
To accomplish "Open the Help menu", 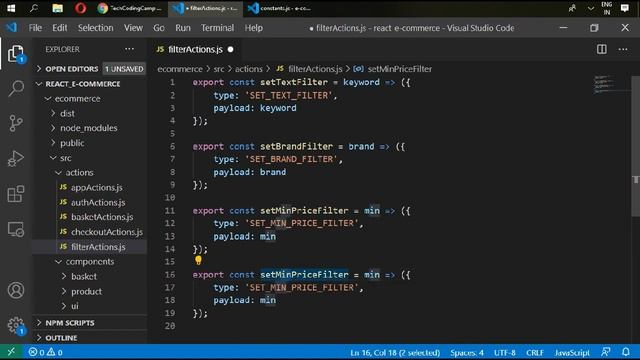I will 253,28.
